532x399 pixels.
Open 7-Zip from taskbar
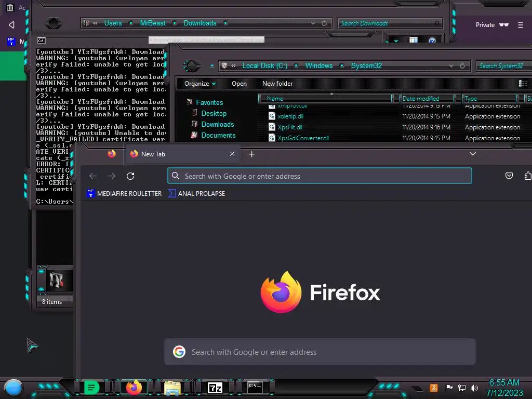point(215,388)
